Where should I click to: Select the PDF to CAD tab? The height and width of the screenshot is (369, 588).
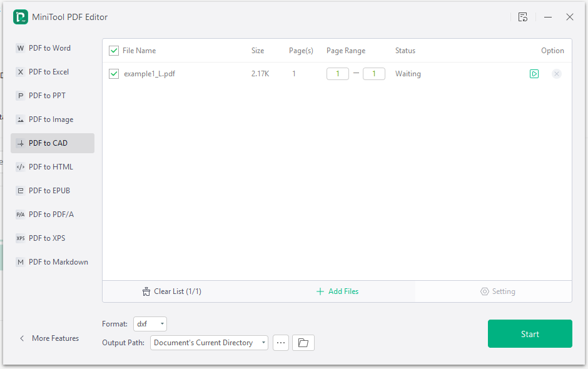click(x=53, y=143)
